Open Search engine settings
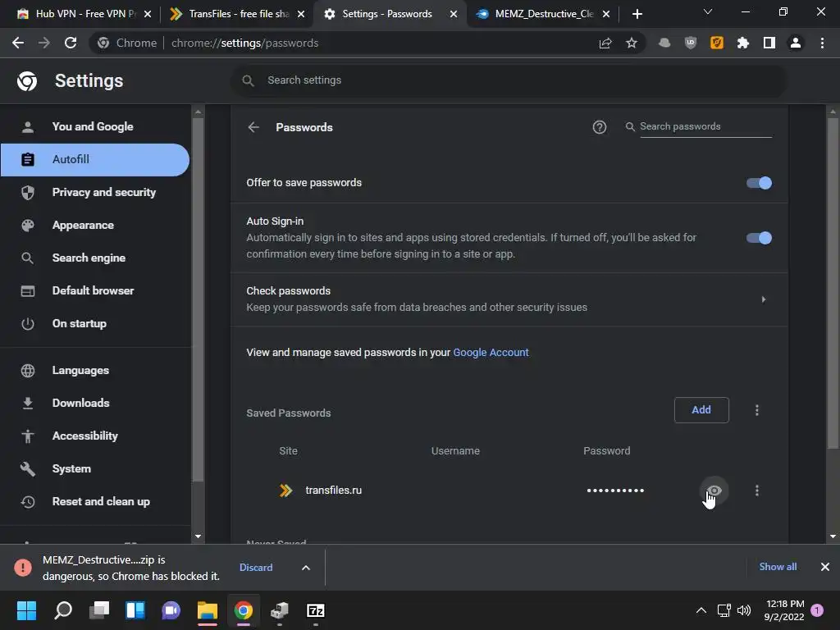Screen dimensions: 840x630 click(x=95, y=258)
